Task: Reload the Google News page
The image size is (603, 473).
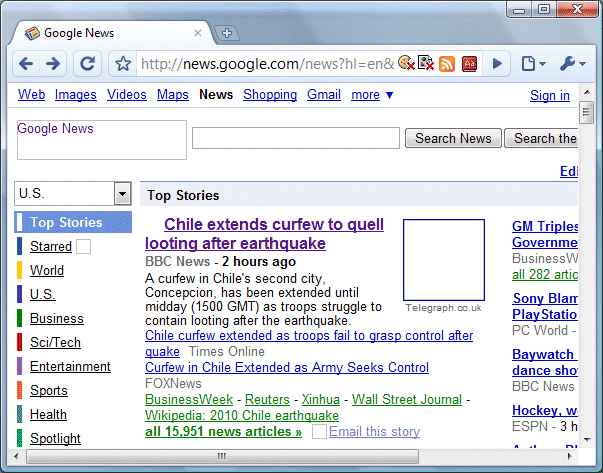Action: (x=88, y=63)
